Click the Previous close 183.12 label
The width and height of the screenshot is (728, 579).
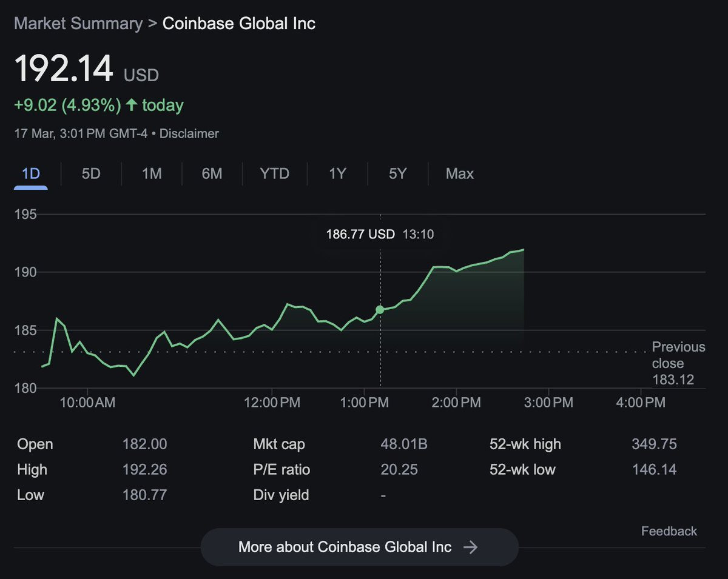point(678,364)
